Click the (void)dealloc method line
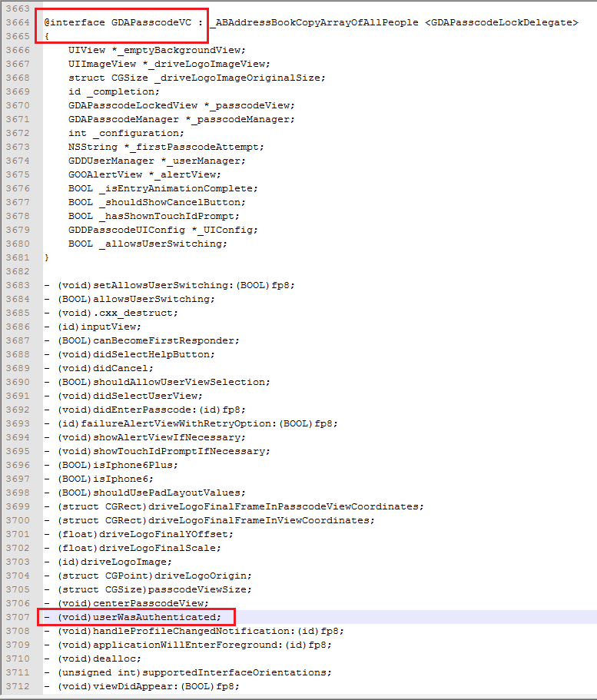 coord(92,659)
